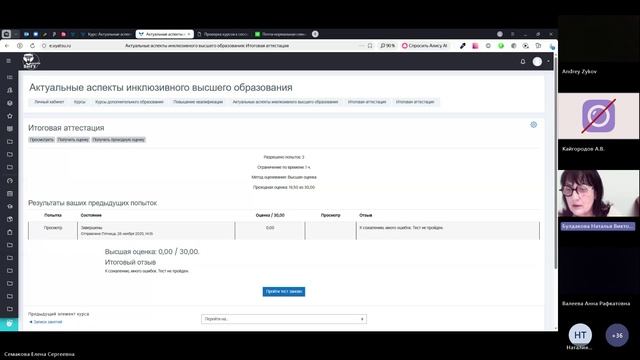Click the ВятГУ logo

[x=31, y=61]
